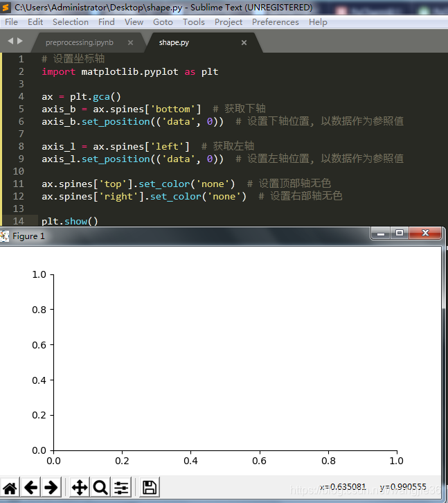Viewport: 448px width, 503px height.
Task: Click the Figure 1 window icon
Action: pyautogui.click(x=4, y=236)
